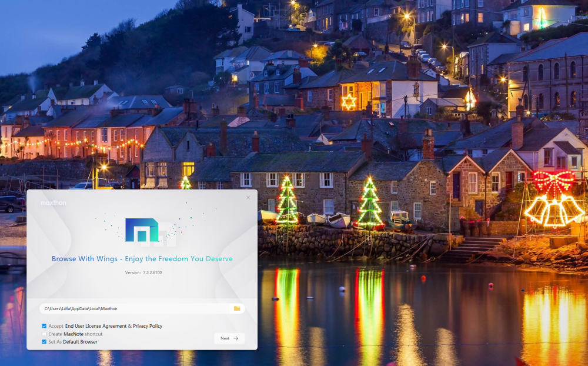Click the Browse With Wings tagline
Viewport: 588px width, 366px height.
pos(142,259)
